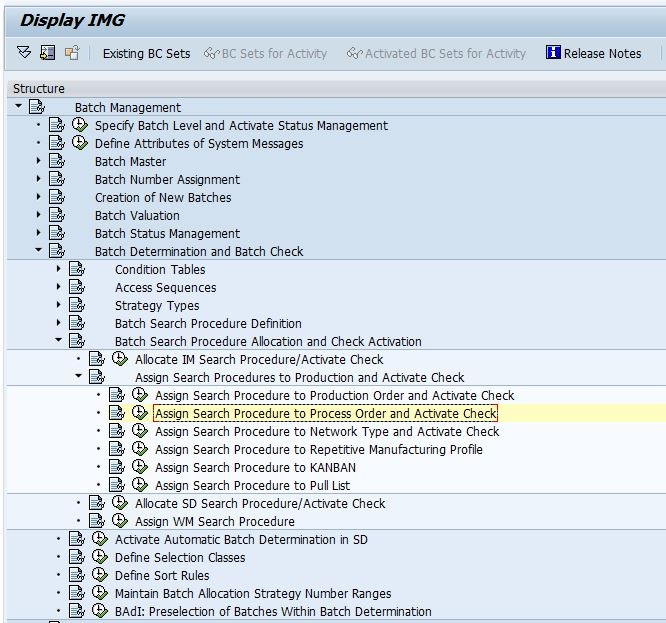Expand the Condition Tables node

point(59,269)
